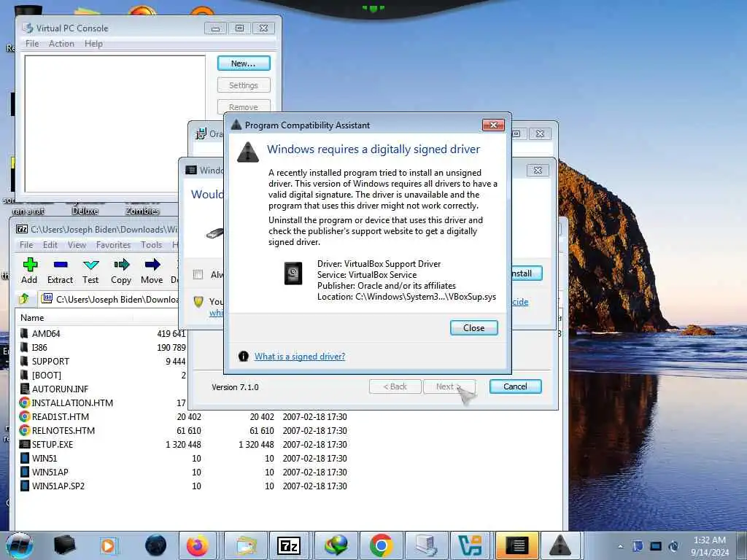Click the Add button in 7-Zip toolbar

pos(29,271)
